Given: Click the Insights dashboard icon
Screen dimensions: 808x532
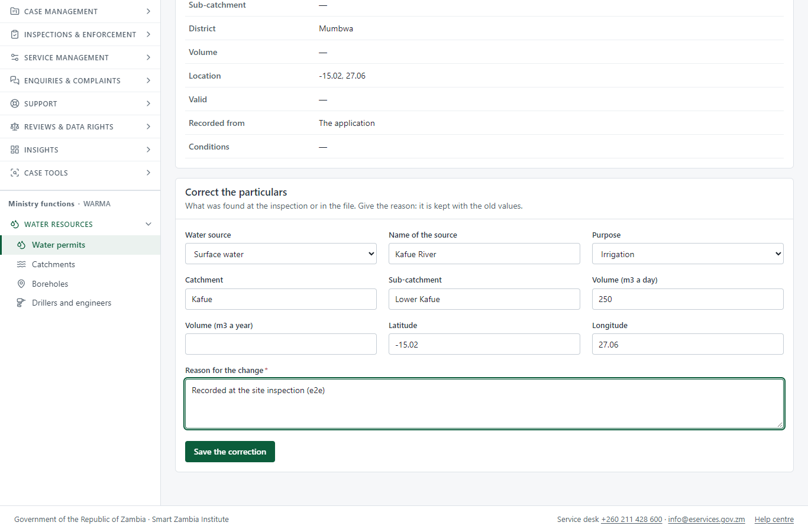Looking at the screenshot, I should tap(15, 150).
